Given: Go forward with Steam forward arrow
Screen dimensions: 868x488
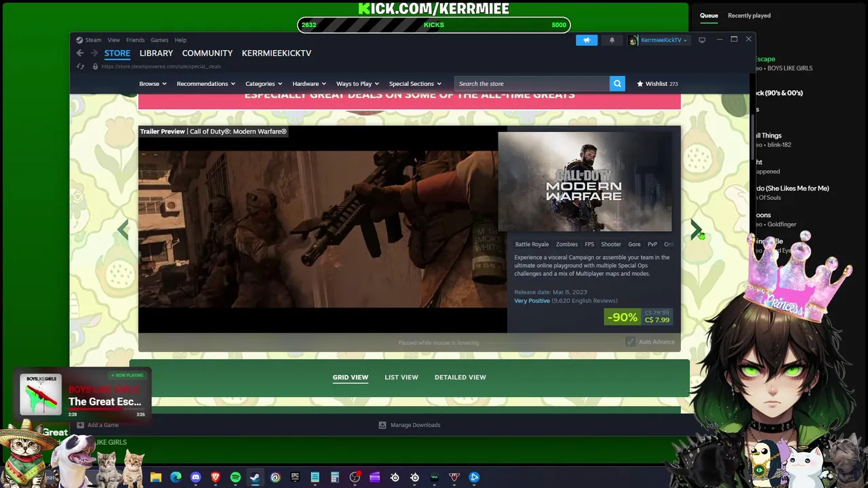Looking at the screenshot, I should click(x=94, y=53).
